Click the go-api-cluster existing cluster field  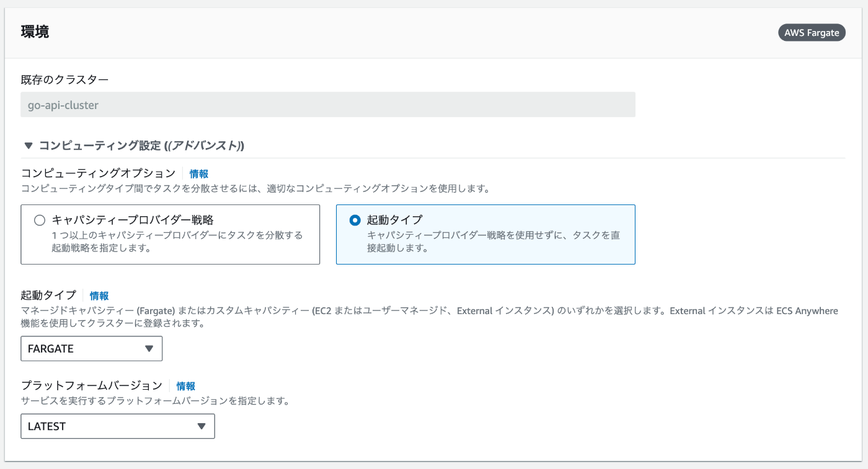pyautogui.click(x=327, y=105)
